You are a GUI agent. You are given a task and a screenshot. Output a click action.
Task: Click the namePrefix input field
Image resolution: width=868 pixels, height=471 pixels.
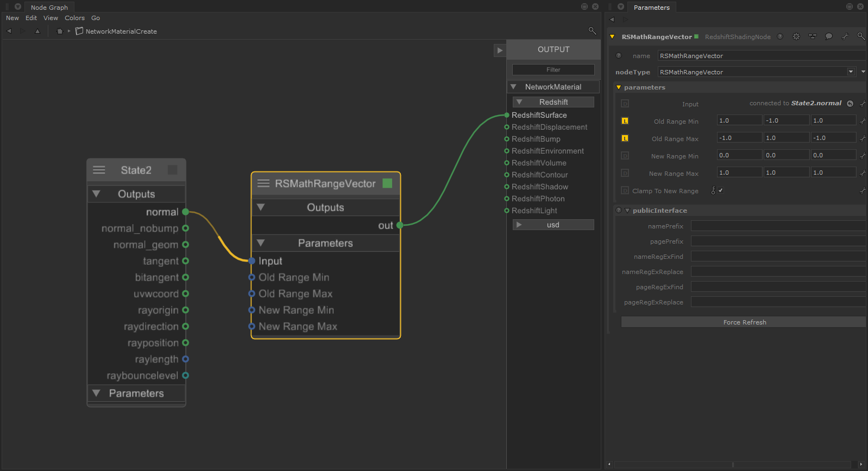778,226
